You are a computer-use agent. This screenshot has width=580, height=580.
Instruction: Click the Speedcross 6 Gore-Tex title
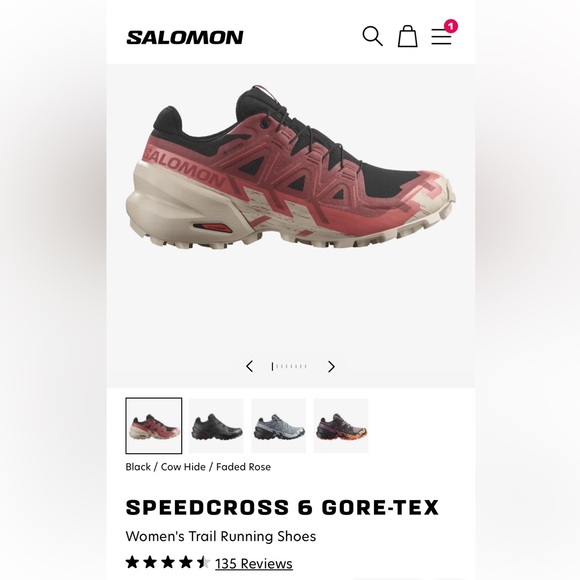click(x=282, y=507)
